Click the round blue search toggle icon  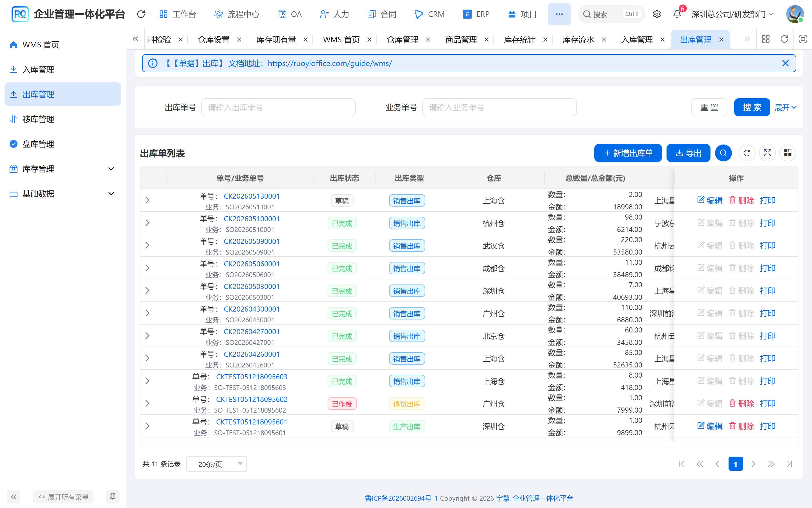click(x=723, y=153)
